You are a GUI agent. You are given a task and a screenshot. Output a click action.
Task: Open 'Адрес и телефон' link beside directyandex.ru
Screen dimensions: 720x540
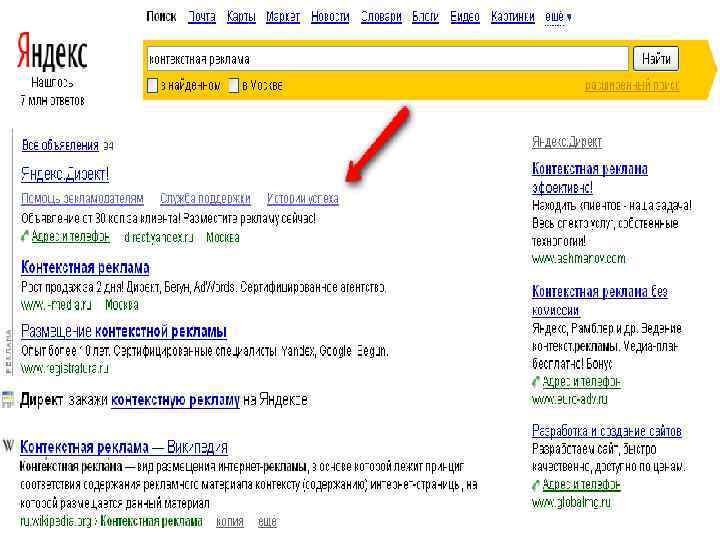(x=70, y=236)
